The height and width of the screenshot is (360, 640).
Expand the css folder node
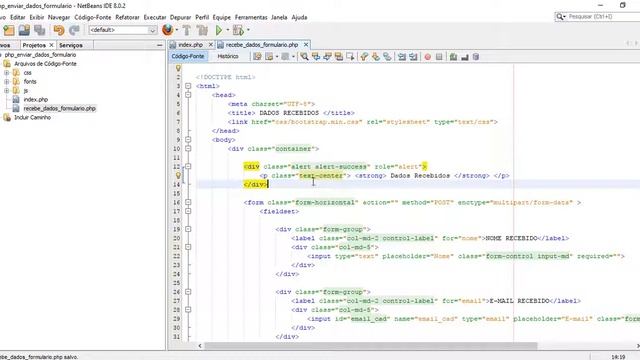pyautogui.click(x=7, y=73)
